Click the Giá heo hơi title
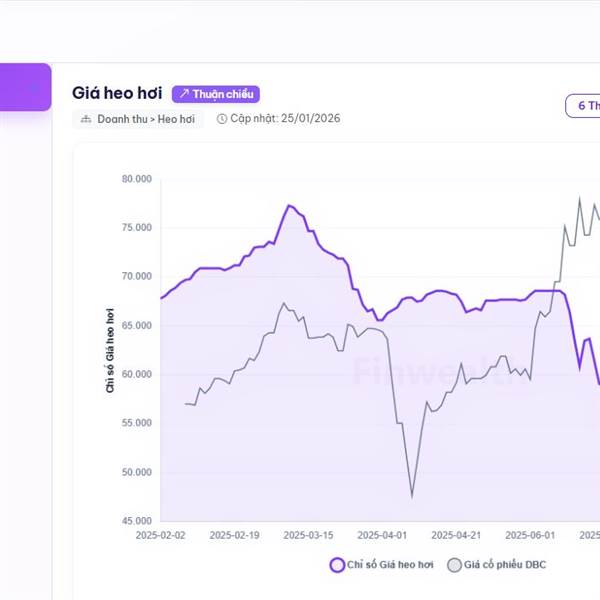600x600 pixels. 117,93
